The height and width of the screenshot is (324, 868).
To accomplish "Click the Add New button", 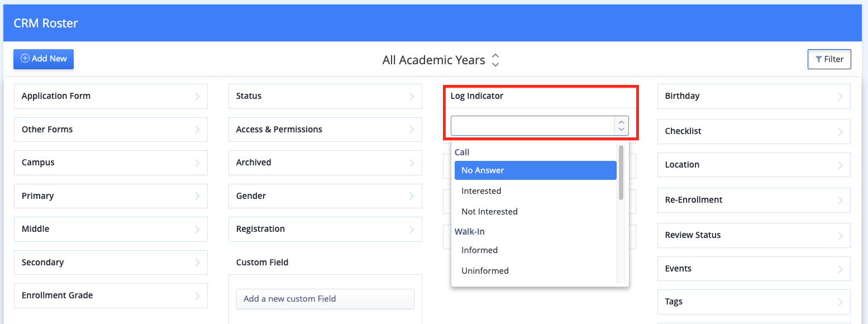I will pyautogui.click(x=44, y=59).
